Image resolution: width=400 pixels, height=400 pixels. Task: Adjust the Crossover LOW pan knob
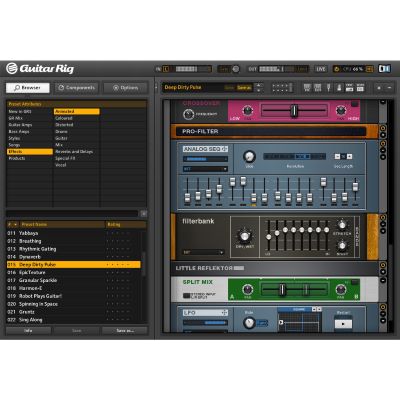(247, 110)
